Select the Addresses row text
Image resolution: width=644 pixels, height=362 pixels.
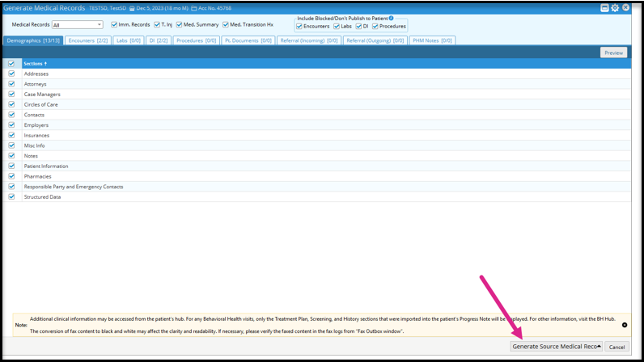[x=36, y=74]
